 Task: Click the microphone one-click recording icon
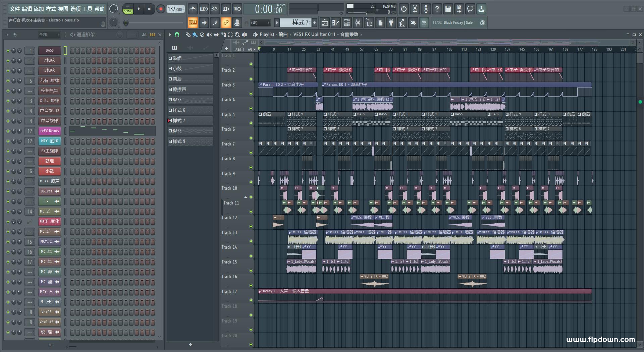426,9
